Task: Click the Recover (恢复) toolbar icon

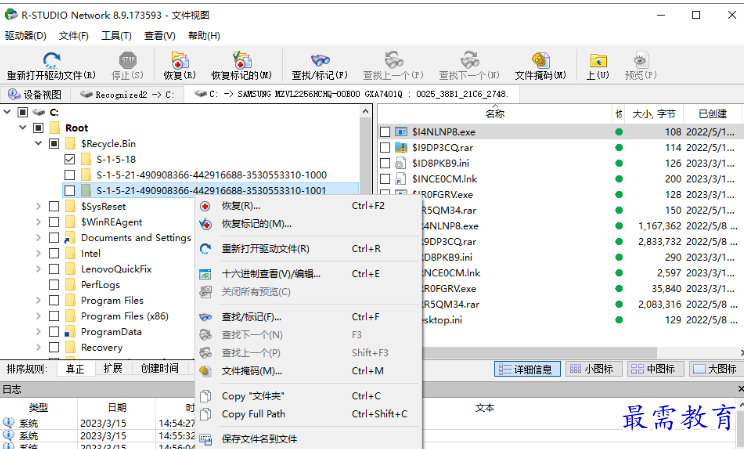Action: click(x=180, y=60)
